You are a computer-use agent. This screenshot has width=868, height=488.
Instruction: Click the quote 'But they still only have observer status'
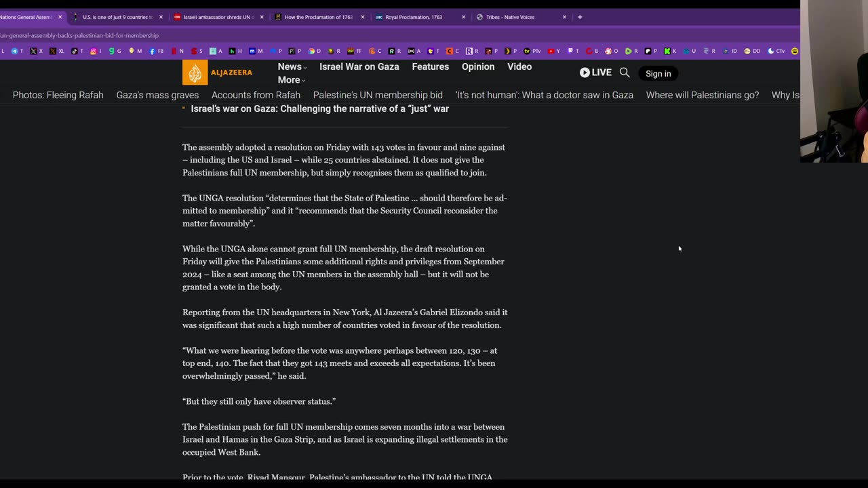tap(259, 401)
